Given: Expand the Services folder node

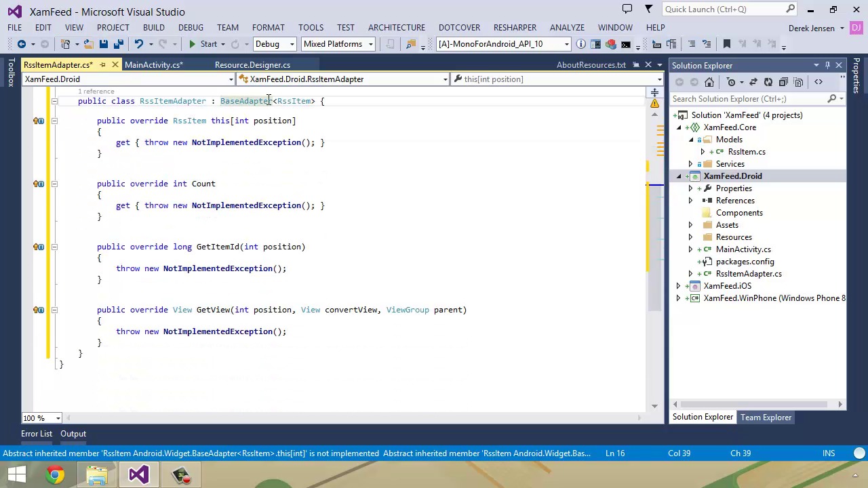Looking at the screenshot, I should coord(690,164).
